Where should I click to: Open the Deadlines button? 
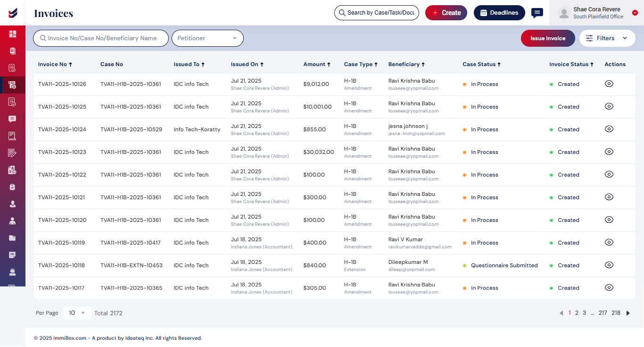click(499, 13)
